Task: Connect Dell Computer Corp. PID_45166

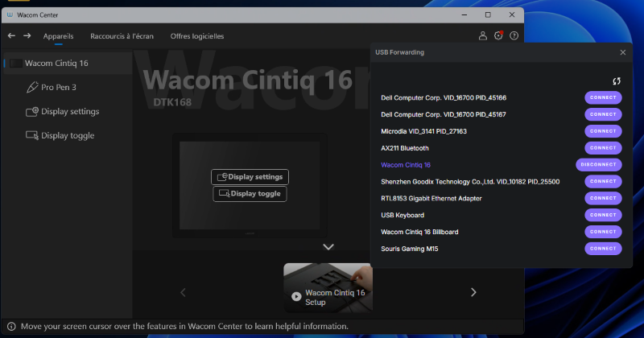Action: click(x=603, y=97)
